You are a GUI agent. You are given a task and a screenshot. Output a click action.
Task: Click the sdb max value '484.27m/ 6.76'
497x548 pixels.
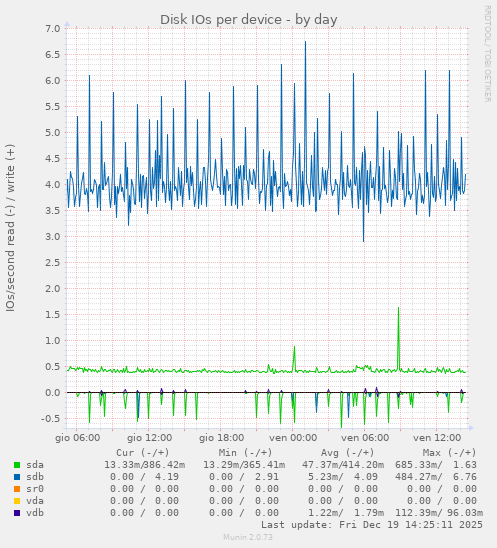coord(436,477)
